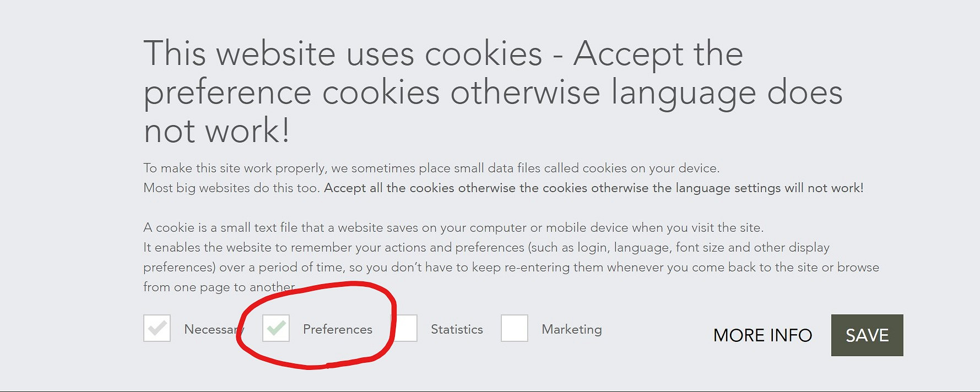Click the 'A cookie is a small text file' line
The height and width of the screenshot is (392, 980).
click(x=453, y=227)
